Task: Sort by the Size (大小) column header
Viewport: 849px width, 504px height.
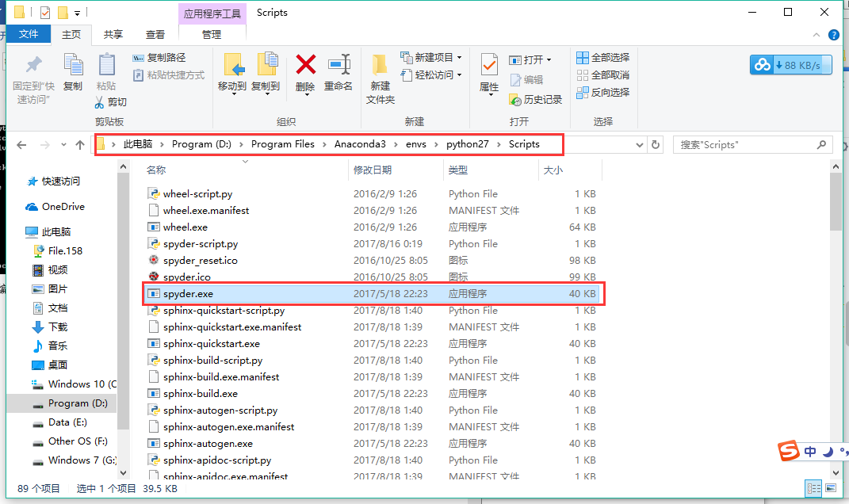Action: [x=553, y=170]
